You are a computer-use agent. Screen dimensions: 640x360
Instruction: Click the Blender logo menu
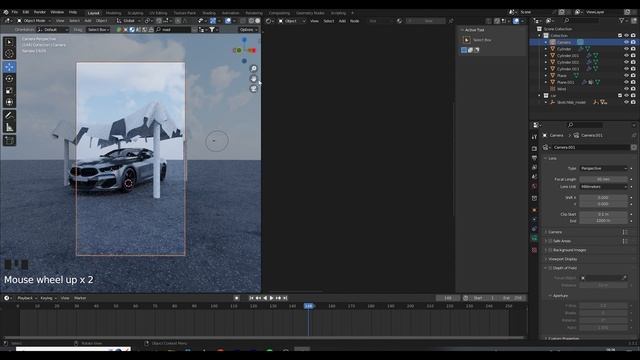pos(6,12)
